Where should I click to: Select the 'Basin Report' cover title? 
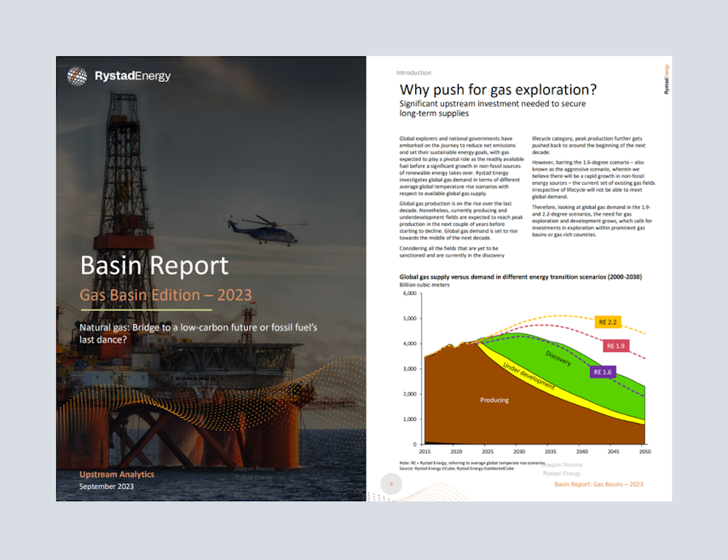tap(154, 266)
